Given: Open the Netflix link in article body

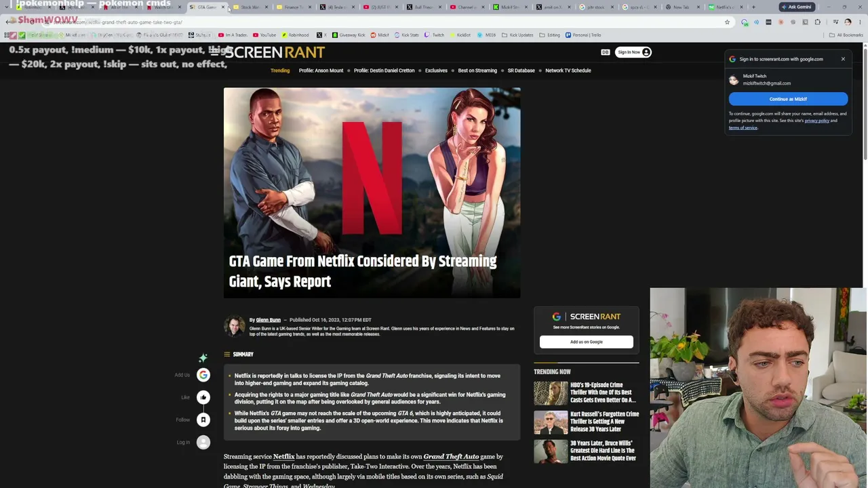Looking at the screenshot, I should coord(283,457).
